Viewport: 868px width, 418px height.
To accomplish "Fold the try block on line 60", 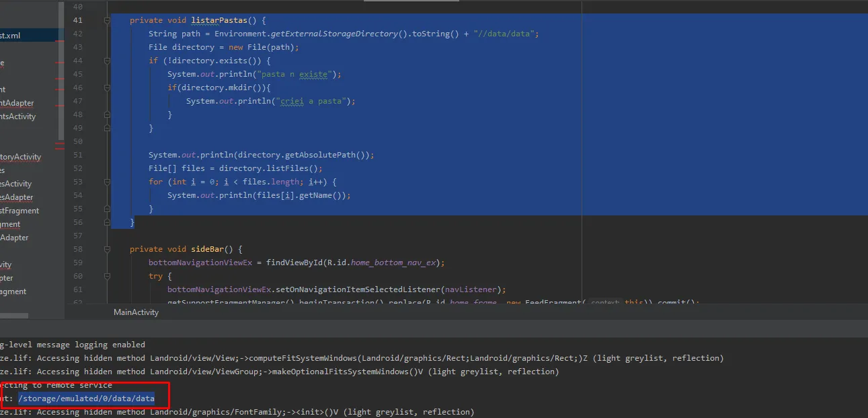I will (107, 276).
